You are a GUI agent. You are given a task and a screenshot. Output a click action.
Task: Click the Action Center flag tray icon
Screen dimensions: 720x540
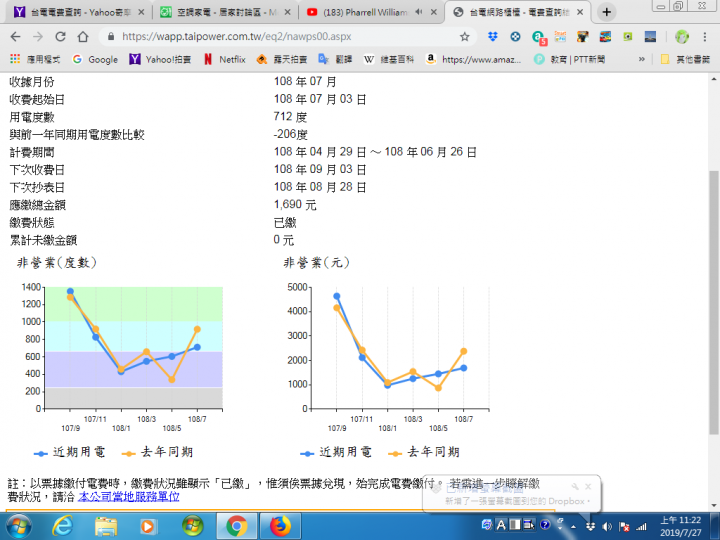coord(624,526)
